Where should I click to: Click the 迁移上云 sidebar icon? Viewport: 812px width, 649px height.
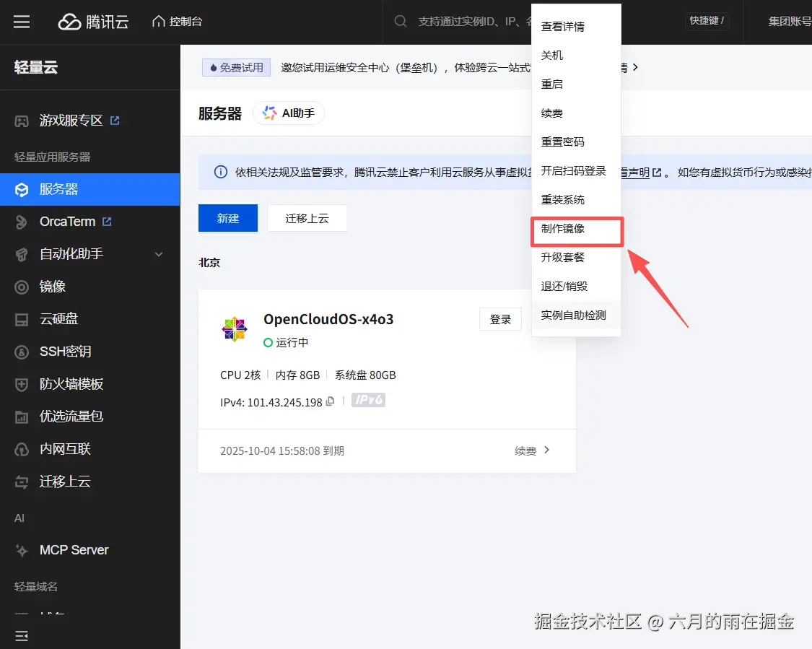pos(21,482)
